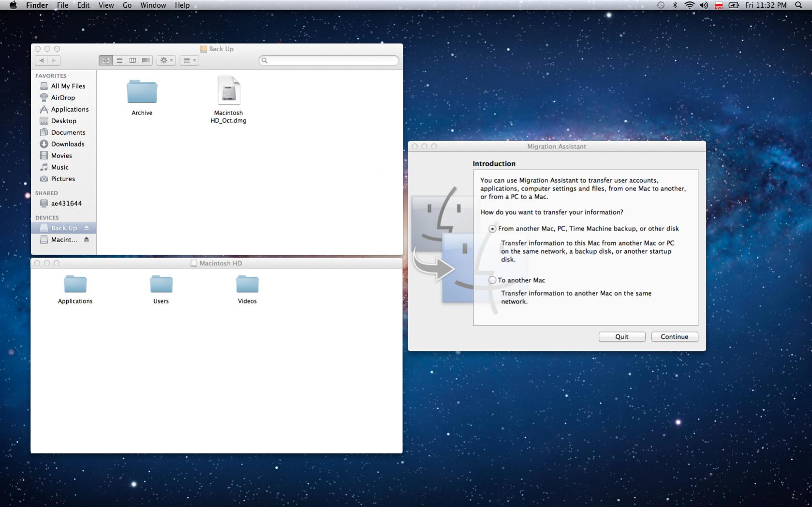Image resolution: width=812 pixels, height=507 pixels.
Task: Choose 'To another Mac' option
Action: tap(492, 280)
